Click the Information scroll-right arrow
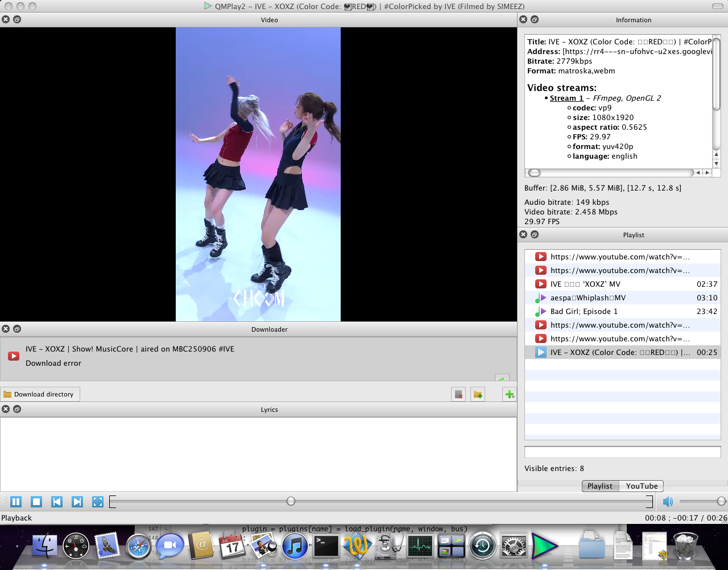Viewport: 728px width, 570px height. (707, 172)
